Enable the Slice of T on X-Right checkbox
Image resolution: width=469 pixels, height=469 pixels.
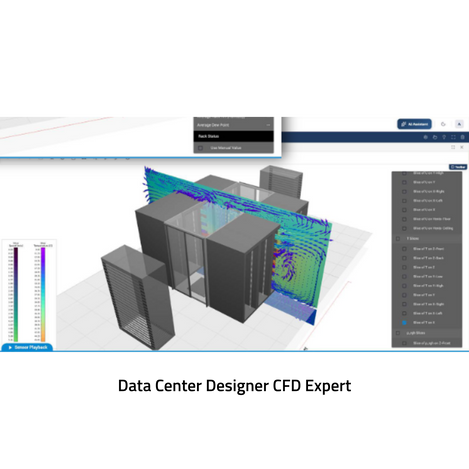coord(404,304)
